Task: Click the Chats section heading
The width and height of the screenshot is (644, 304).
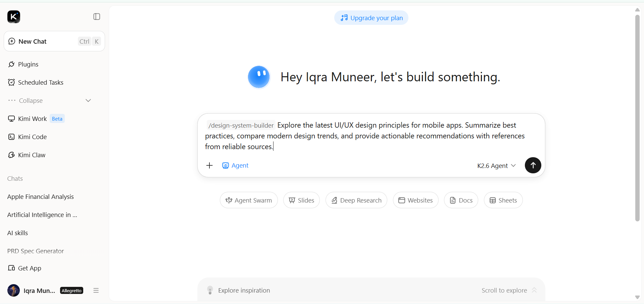Action: click(x=15, y=178)
